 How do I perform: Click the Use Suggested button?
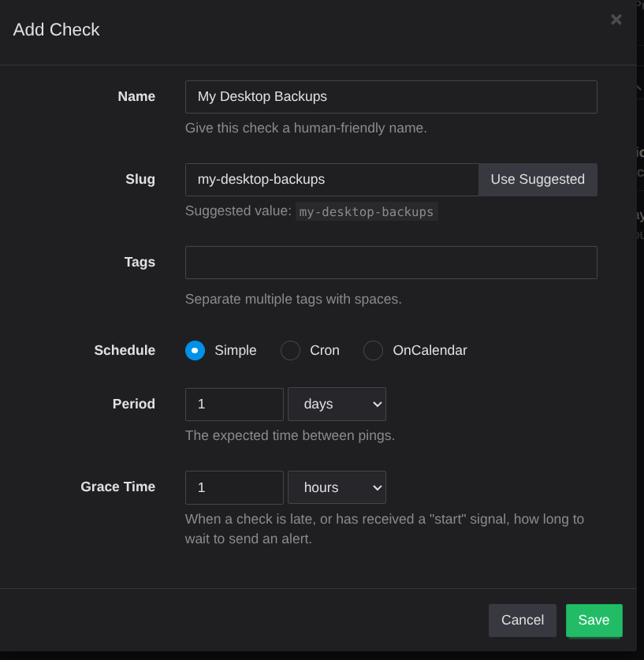click(538, 179)
